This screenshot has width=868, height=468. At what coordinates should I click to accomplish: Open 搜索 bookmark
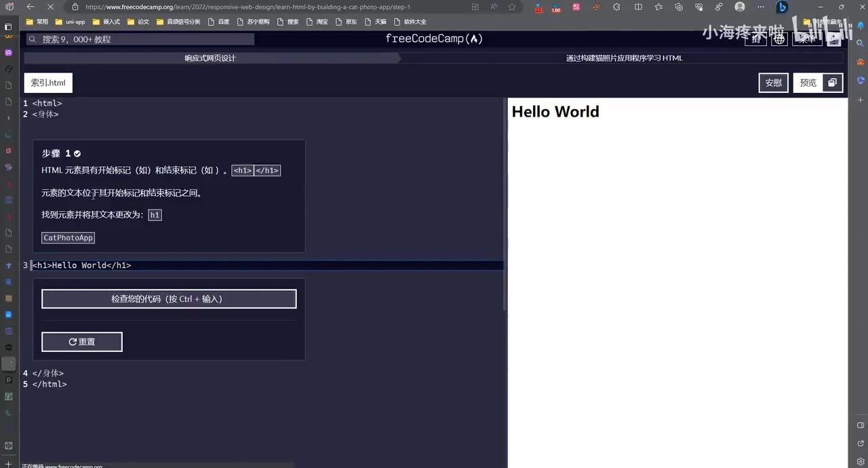coord(288,22)
